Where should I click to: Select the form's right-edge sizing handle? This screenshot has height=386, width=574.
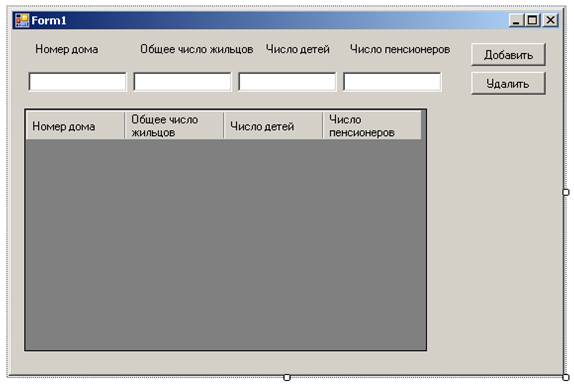point(566,192)
